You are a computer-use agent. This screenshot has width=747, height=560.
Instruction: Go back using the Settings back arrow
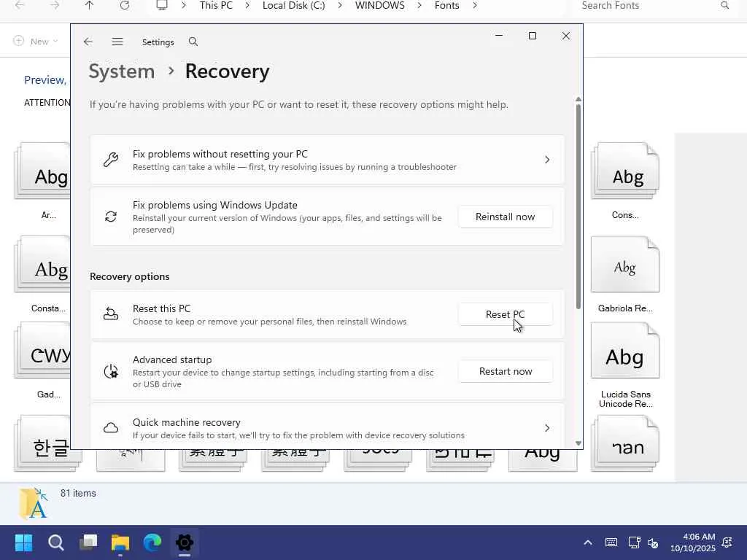(x=88, y=42)
